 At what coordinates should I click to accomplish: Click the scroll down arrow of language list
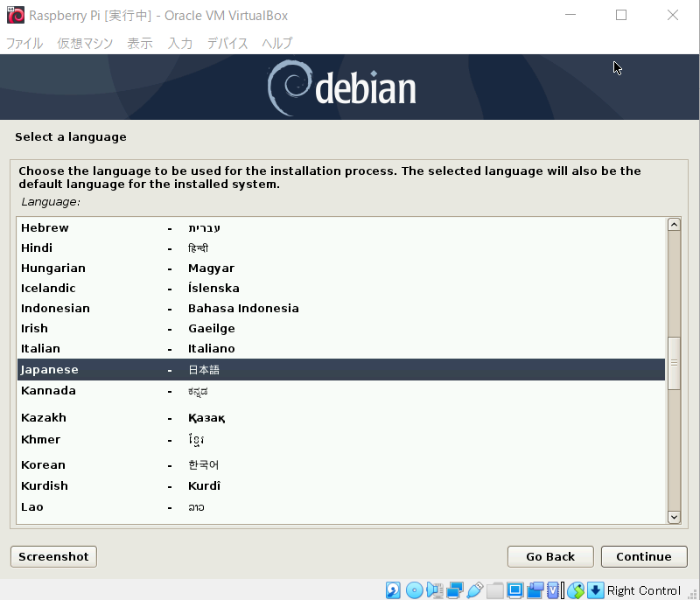674,517
